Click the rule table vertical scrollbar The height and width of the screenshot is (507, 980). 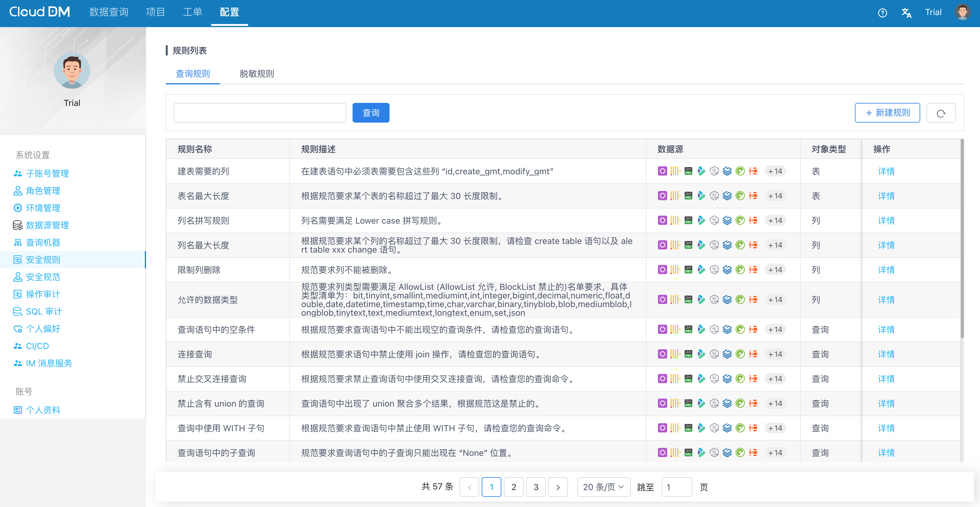point(962,239)
